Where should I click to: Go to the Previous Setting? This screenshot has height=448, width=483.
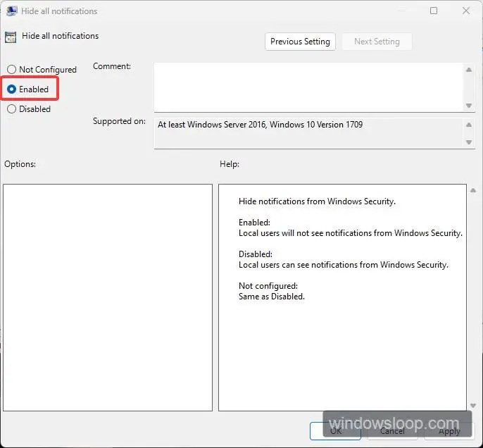300,42
